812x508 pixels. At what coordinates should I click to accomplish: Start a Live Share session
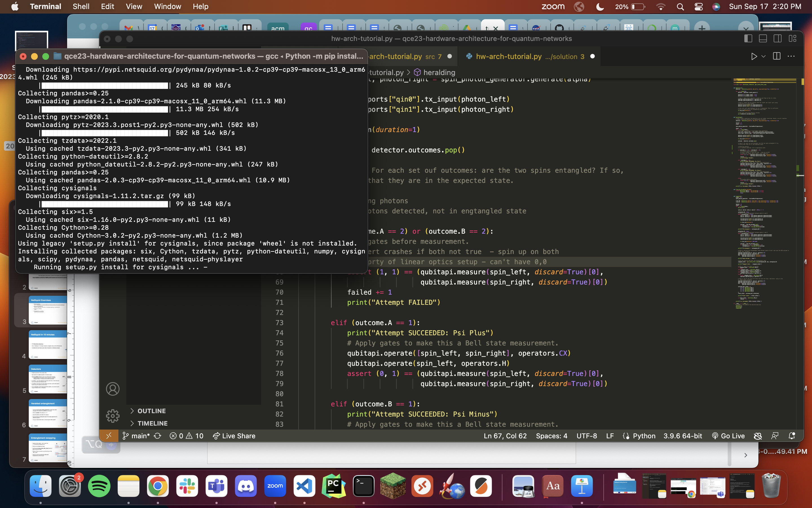(234, 436)
